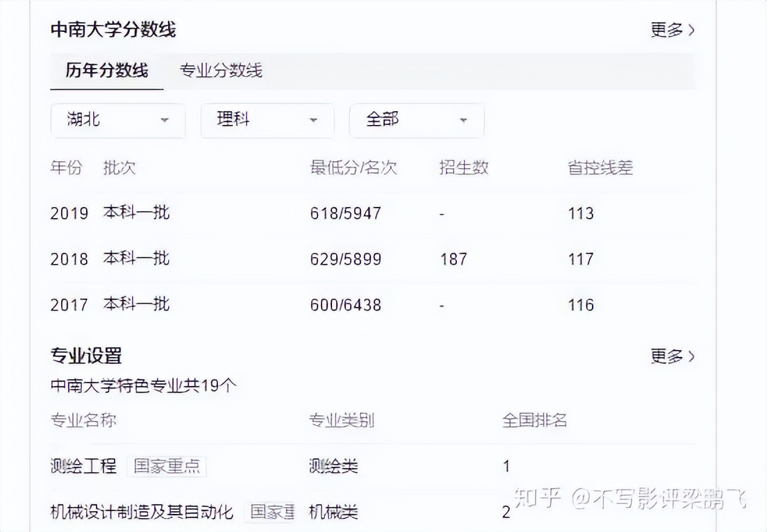Image resolution: width=767 pixels, height=532 pixels.
Task: Click 省控线差 value 116
Action: click(581, 305)
